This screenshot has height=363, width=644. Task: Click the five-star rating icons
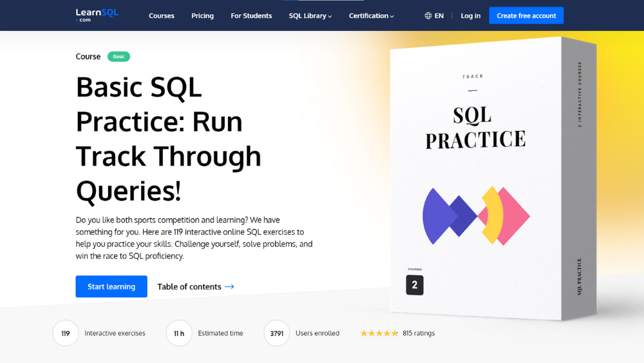click(x=379, y=333)
